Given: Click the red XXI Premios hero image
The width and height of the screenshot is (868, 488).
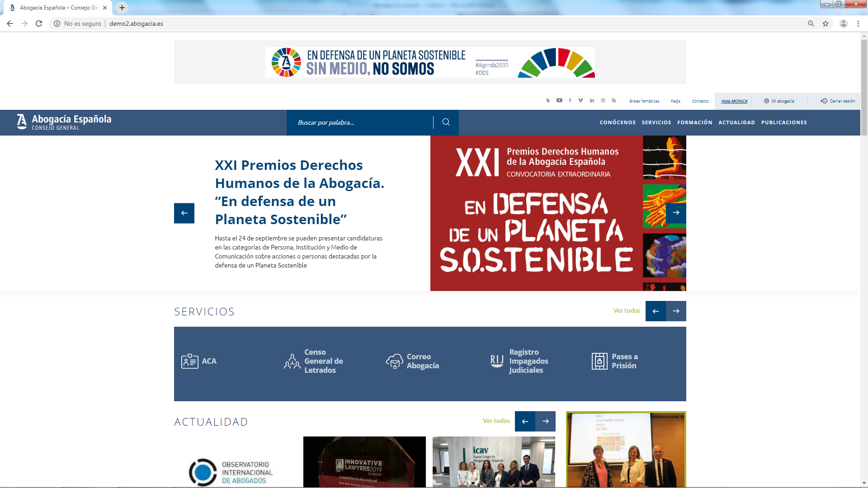Looking at the screenshot, I should point(558,213).
